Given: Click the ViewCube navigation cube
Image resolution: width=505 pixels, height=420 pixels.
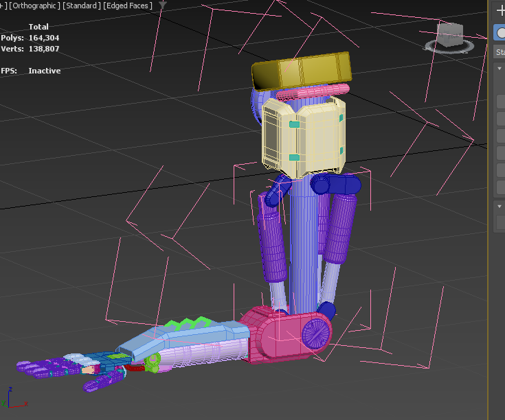Looking at the screenshot, I should tap(451, 34).
